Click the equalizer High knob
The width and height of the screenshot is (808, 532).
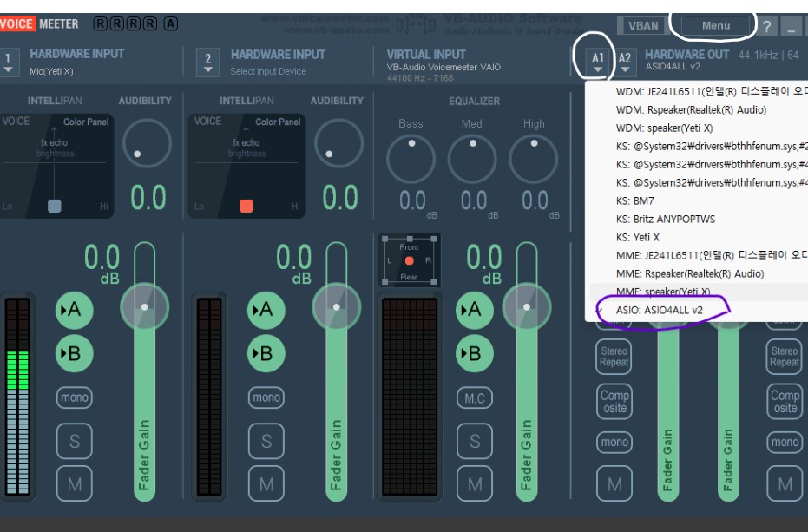(x=534, y=159)
